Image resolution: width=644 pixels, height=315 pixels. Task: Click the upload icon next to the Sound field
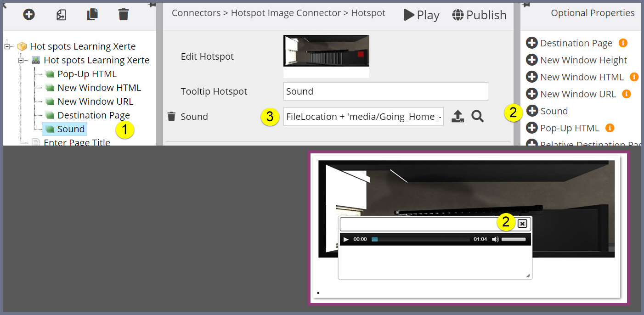click(458, 117)
